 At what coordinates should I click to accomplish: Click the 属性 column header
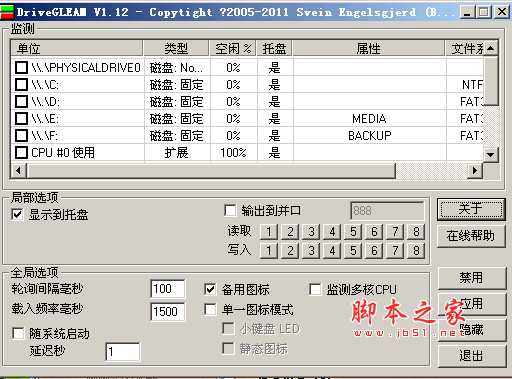[x=369, y=49]
